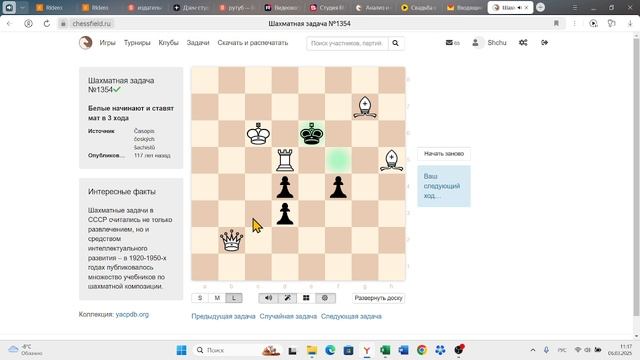Mute the active tab speaker icon
This screenshot has width=640, height=360.
(x=519, y=7)
